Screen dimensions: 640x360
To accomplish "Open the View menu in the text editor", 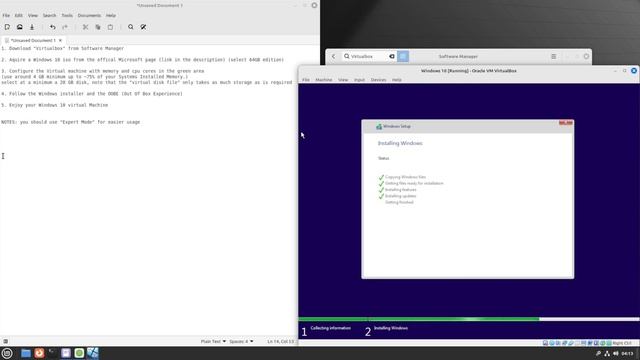I will 33,16.
